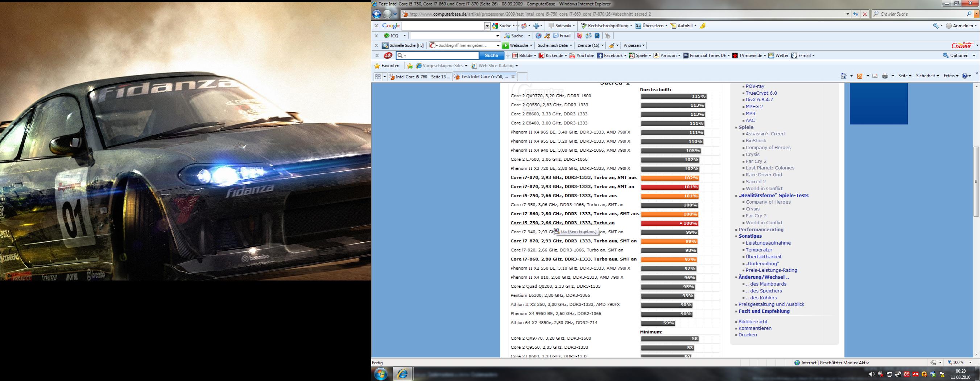This screenshot has width=980, height=381.
Task: Open the zoom level 100% dropdown
Action: click(970, 363)
